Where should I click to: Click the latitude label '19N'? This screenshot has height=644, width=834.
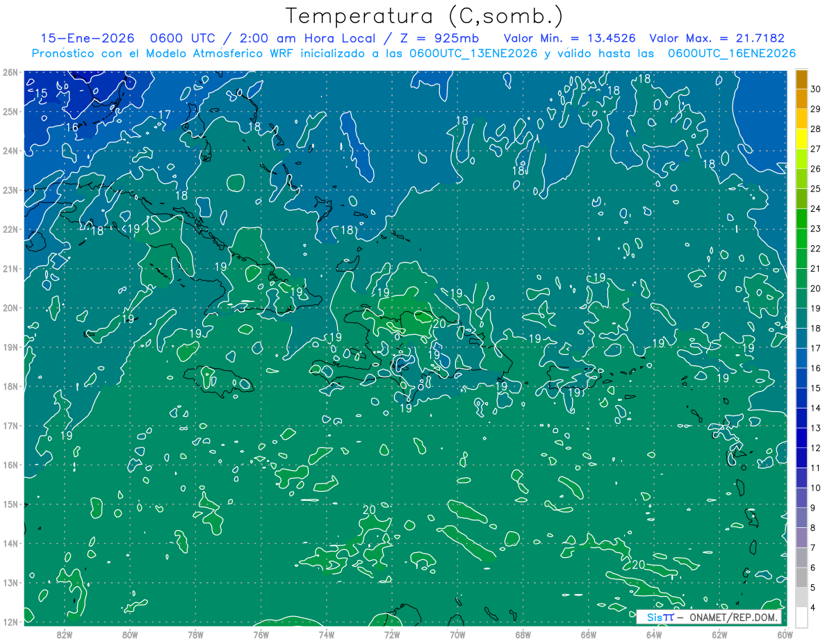click(10, 347)
